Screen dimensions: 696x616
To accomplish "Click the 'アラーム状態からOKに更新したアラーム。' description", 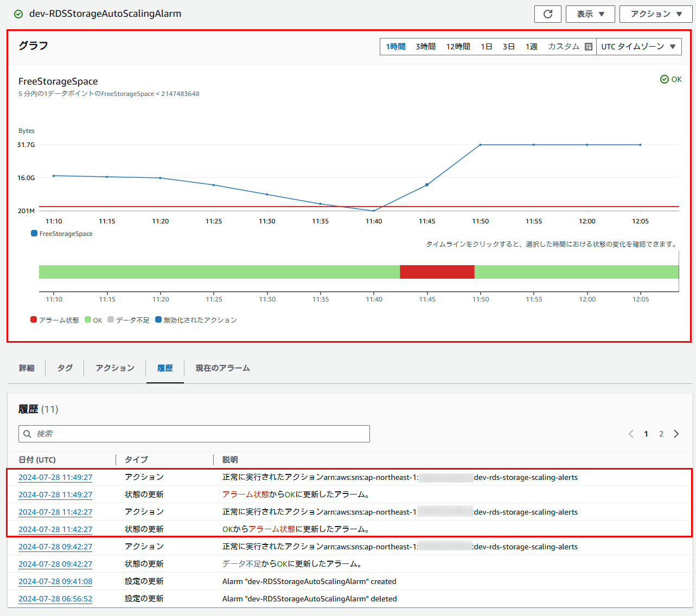I will pos(297,495).
